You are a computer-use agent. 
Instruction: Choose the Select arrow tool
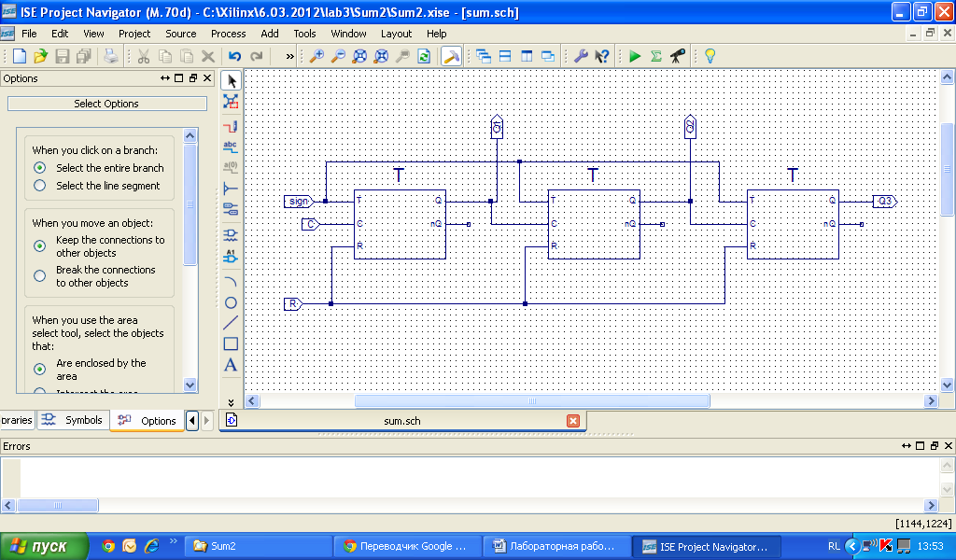pyautogui.click(x=232, y=80)
